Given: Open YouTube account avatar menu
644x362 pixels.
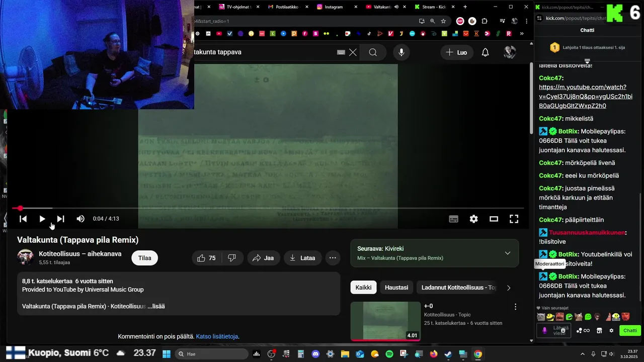Looking at the screenshot, I should (x=510, y=52).
